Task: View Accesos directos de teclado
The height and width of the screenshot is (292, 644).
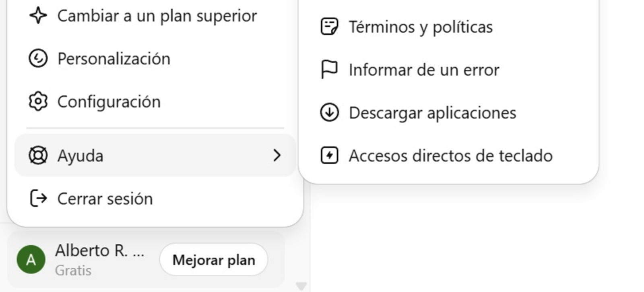Action: point(451,155)
